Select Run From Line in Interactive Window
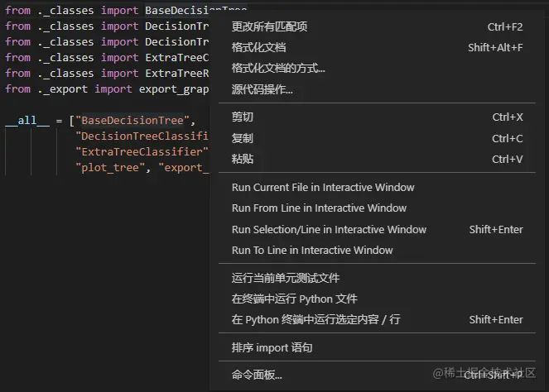 click(x=377, y=208)
